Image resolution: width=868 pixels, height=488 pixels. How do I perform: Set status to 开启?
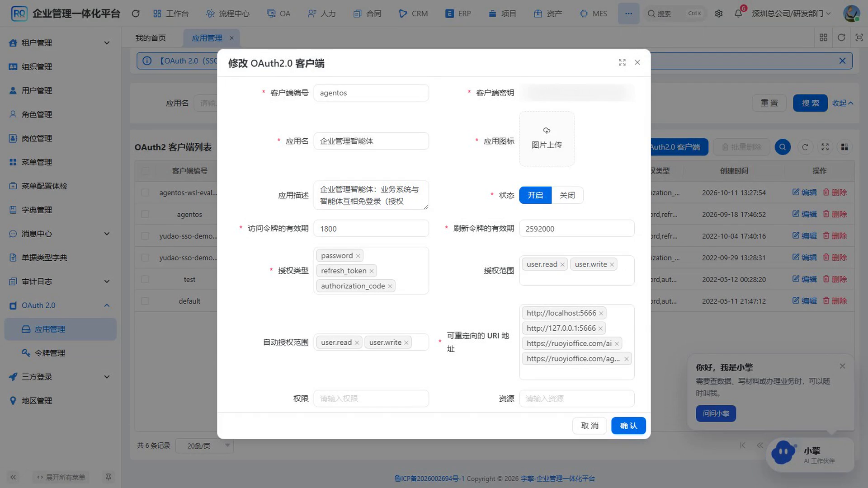pyautogui.click(x=535, y=195)
